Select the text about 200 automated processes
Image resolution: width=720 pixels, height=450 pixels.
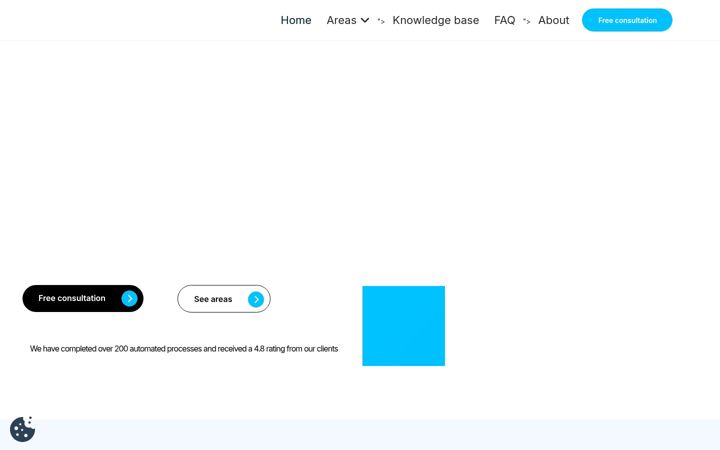coord(184,349)
